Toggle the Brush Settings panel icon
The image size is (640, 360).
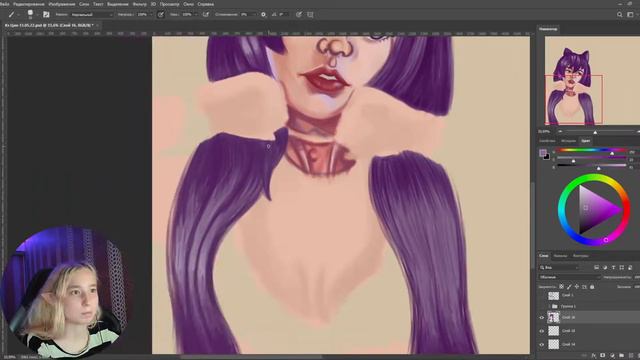click(46, 14)
